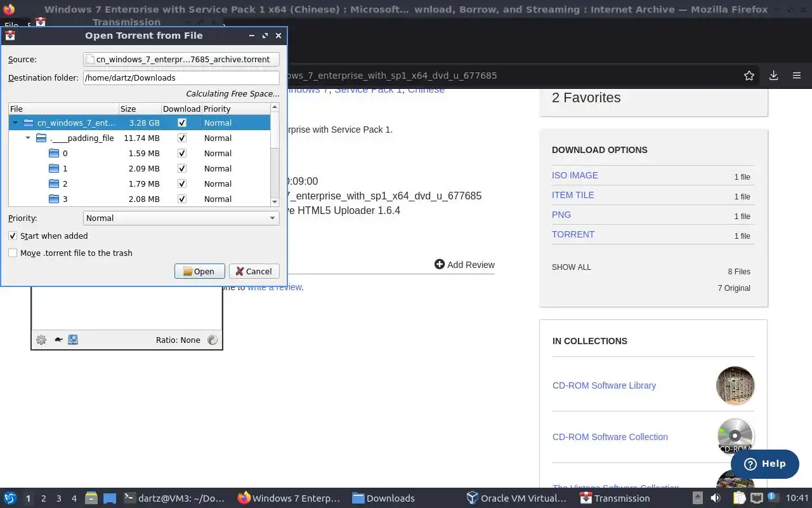Open the start menu icon on the taskbar

point(10,498)
